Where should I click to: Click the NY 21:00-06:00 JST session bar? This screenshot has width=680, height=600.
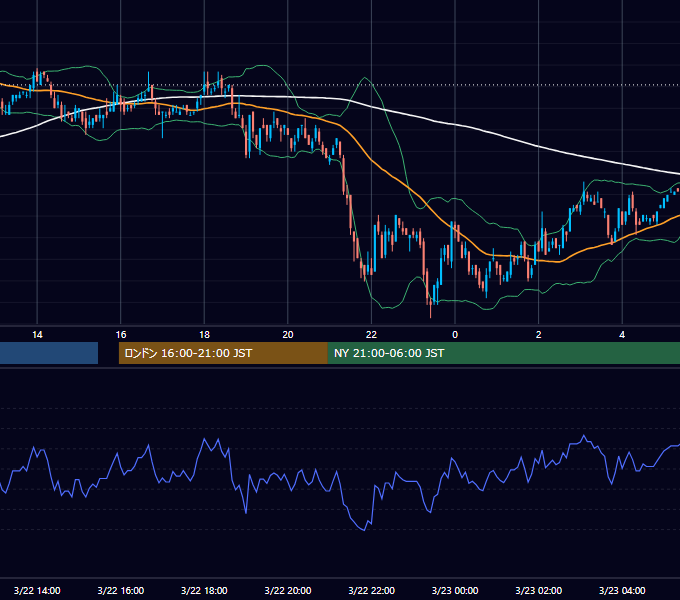[503, 353]
